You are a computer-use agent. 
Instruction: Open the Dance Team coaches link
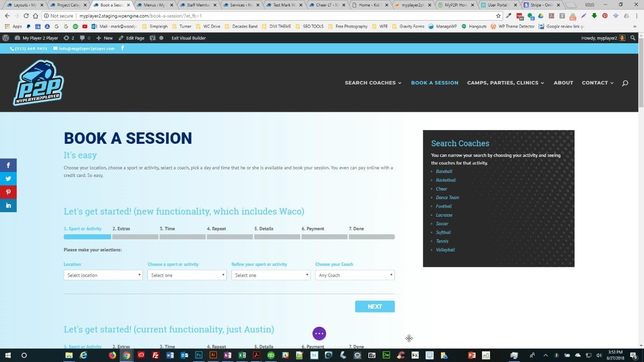447,198
